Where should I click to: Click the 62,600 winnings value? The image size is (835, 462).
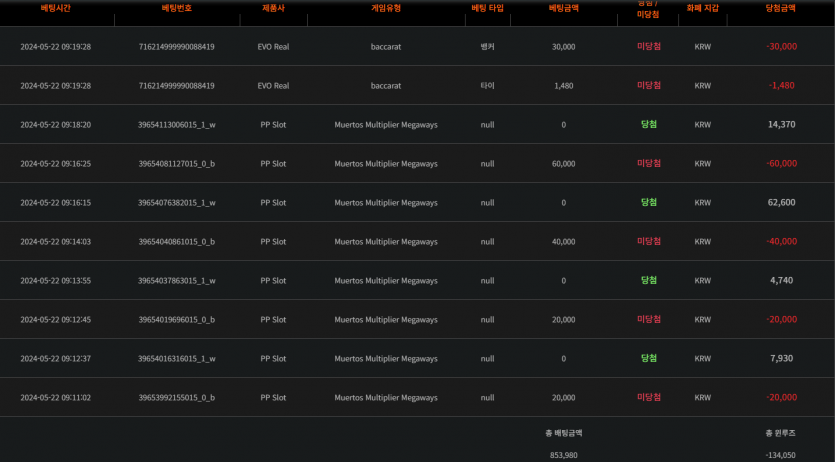[781, 202]
